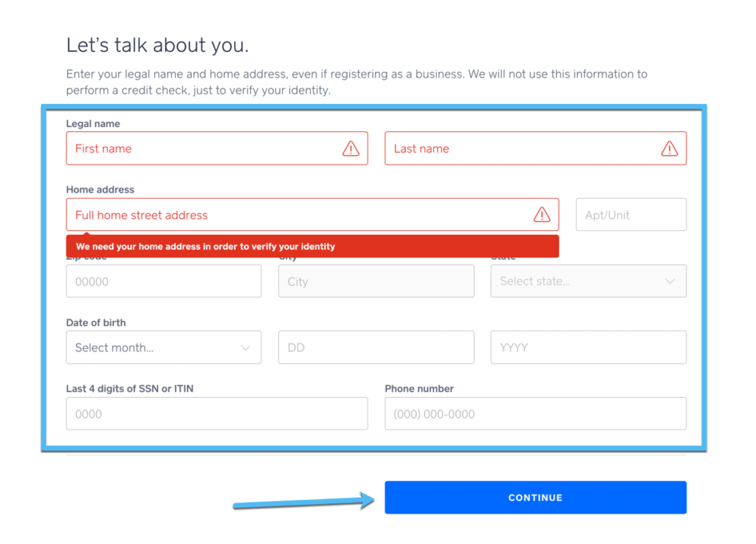This screenshot has width=756, height=544.
Task: Click the warning icon in home street address field
Action: (x=542, y=215)
